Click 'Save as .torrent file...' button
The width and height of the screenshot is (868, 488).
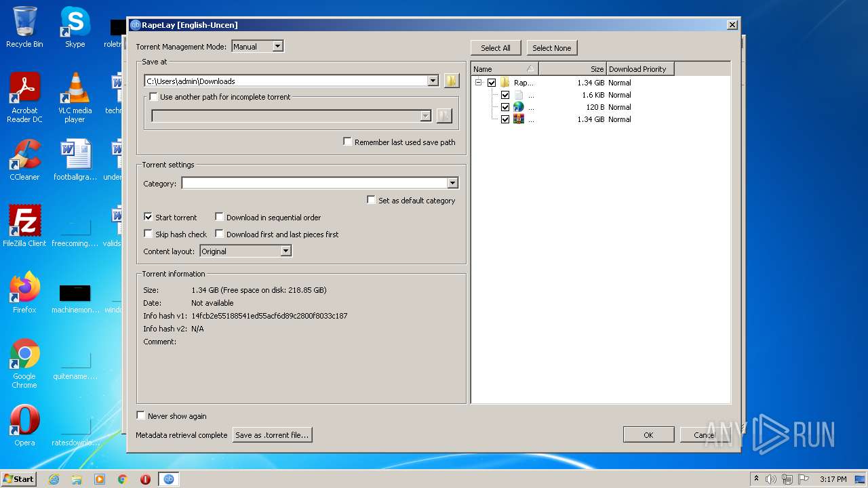[272, 435]
